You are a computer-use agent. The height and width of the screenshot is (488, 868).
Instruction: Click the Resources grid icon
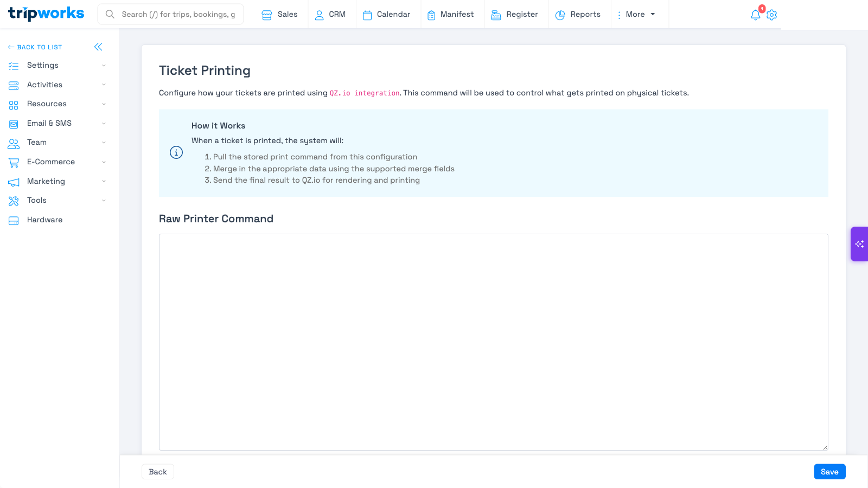click(x=14, y=105)
